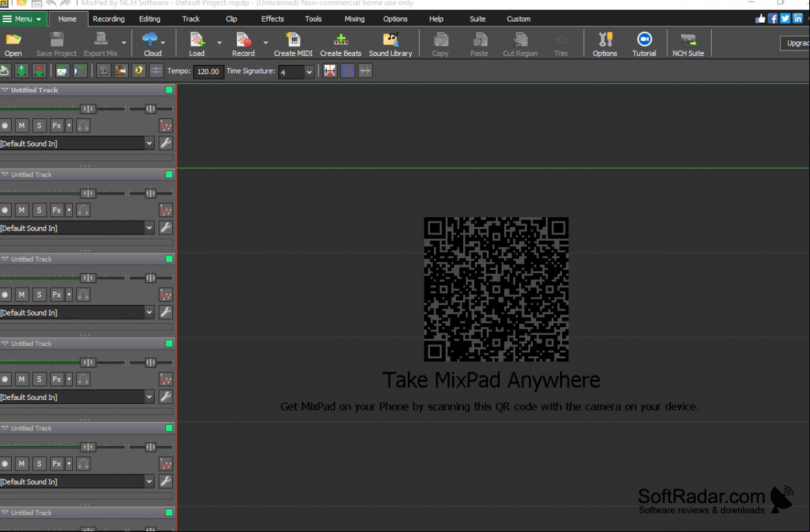This screenshot has height=532, width=810.
Task: Open the Mixing tab
Action: [x=354, y=19]
